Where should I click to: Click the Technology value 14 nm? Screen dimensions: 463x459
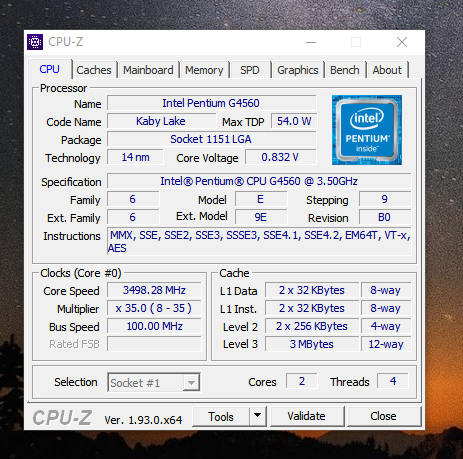135,157
